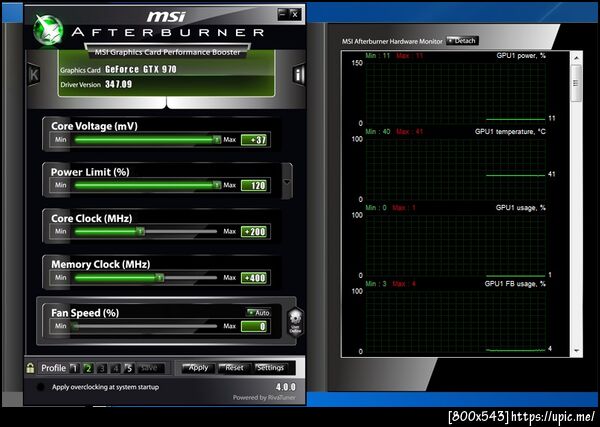Click the GPU1 usage graph
The width and height of the screenshot is (600, 427).
coord(455,245)
